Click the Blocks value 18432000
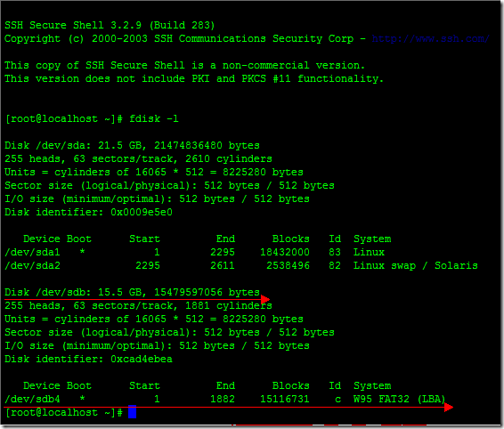 [285, 252]
